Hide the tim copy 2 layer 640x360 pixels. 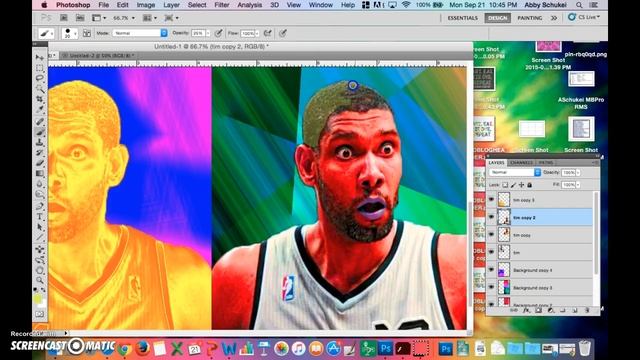491,217
